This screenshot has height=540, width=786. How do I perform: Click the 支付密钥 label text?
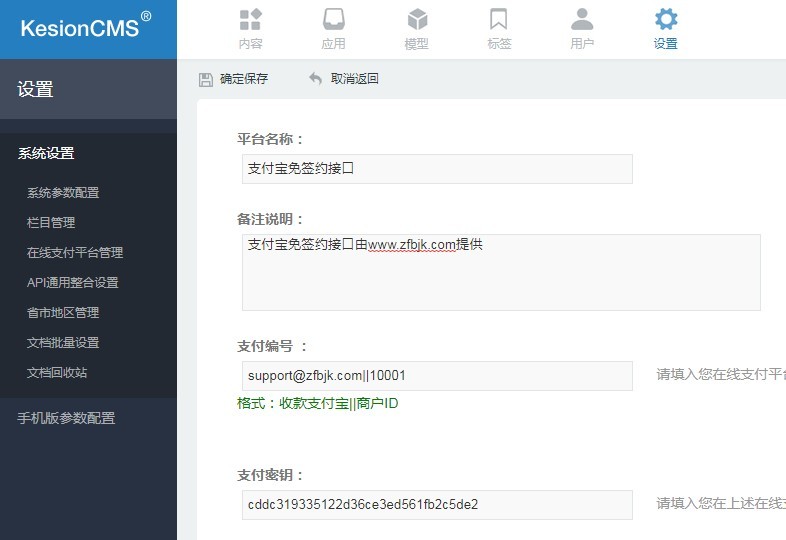pos(271,475)
